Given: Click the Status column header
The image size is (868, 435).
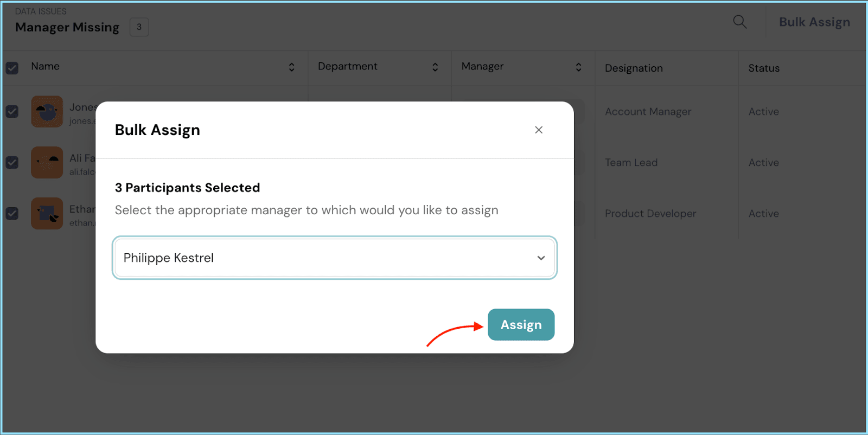Looking at the screenshot, I should pos(763,68).
